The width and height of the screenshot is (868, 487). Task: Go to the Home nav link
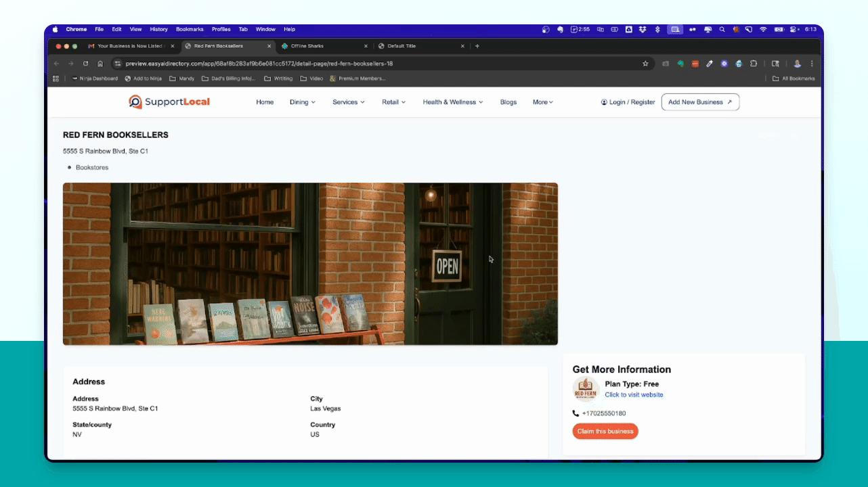tap(265, 102)
